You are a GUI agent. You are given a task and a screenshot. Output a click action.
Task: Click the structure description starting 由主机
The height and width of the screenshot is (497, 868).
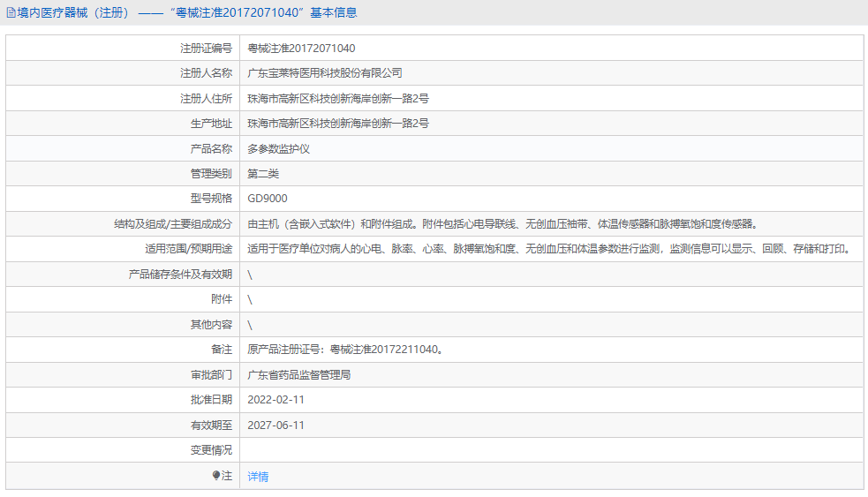502,224
